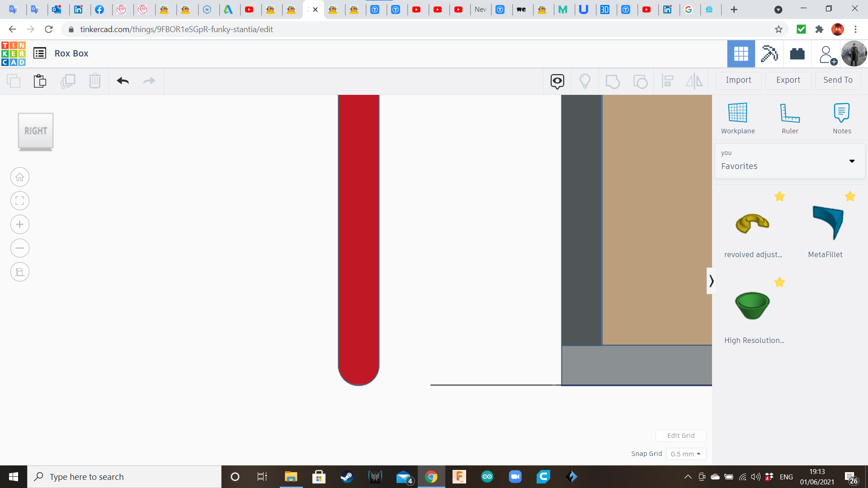Toggle Show all hidden lightbulb
The height and width of the screenshot is (488, 868).
coord(585,81)
